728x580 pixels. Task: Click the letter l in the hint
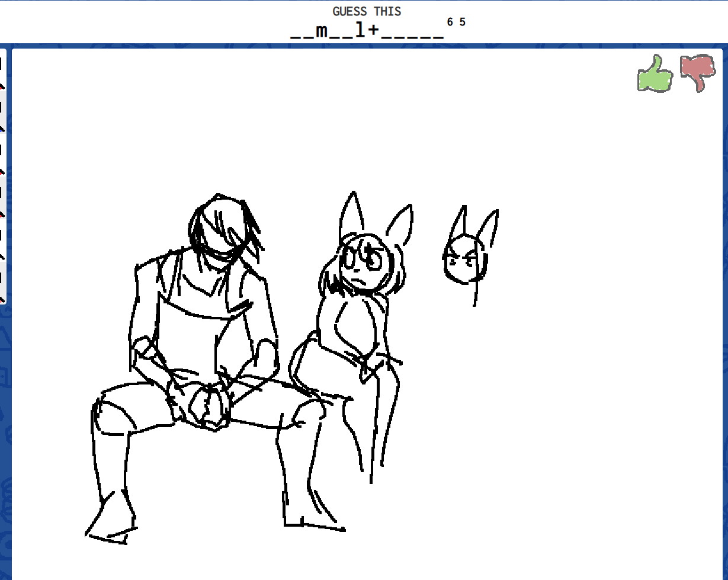(x=360, y=31)
